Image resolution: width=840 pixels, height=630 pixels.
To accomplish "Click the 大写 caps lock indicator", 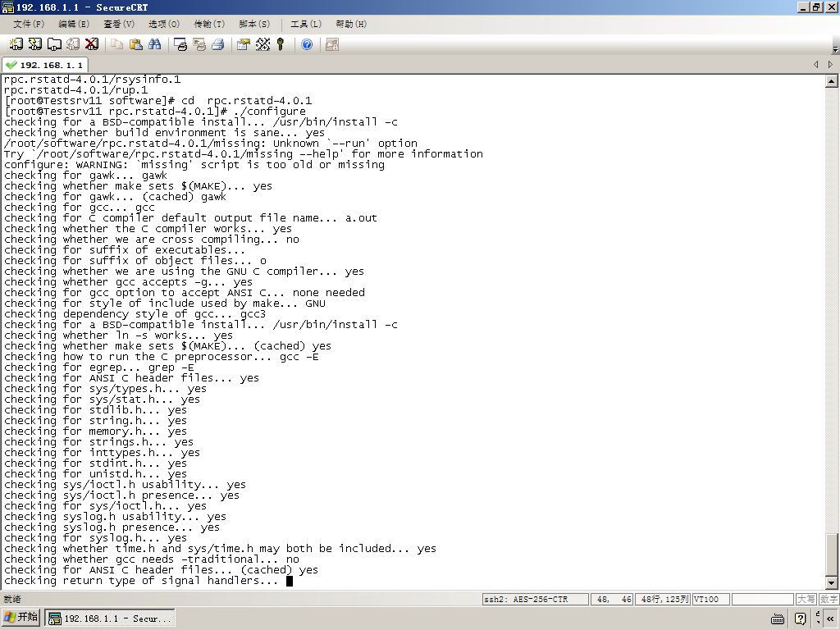I will [x=806, y=599].
